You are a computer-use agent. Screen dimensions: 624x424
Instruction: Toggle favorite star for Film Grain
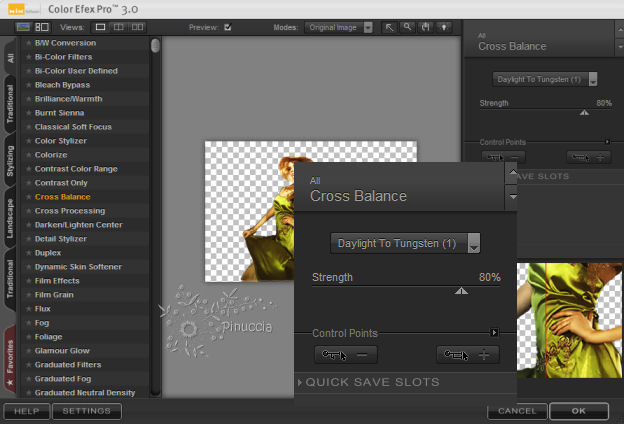(x=29, y=295)
